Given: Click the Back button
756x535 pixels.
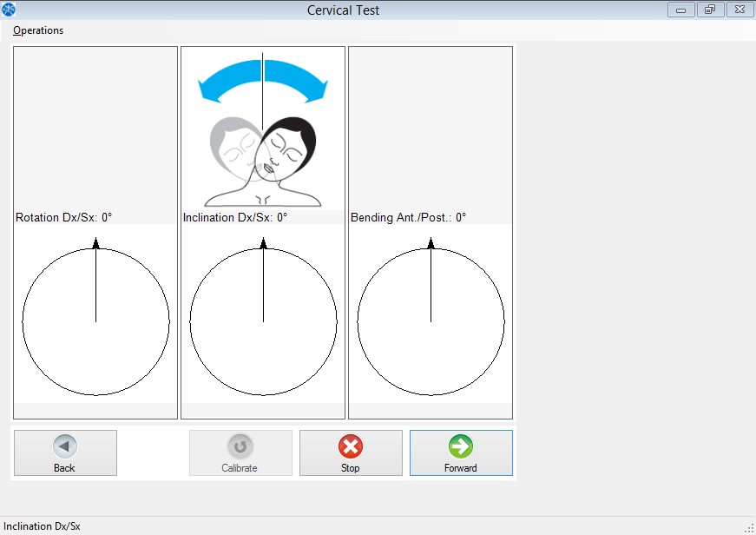Looking at the screenshot, I should [x=65, y=452].
